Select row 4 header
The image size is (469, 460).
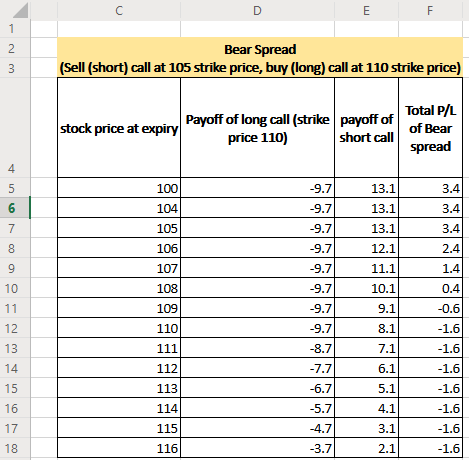tap(15, 128)
